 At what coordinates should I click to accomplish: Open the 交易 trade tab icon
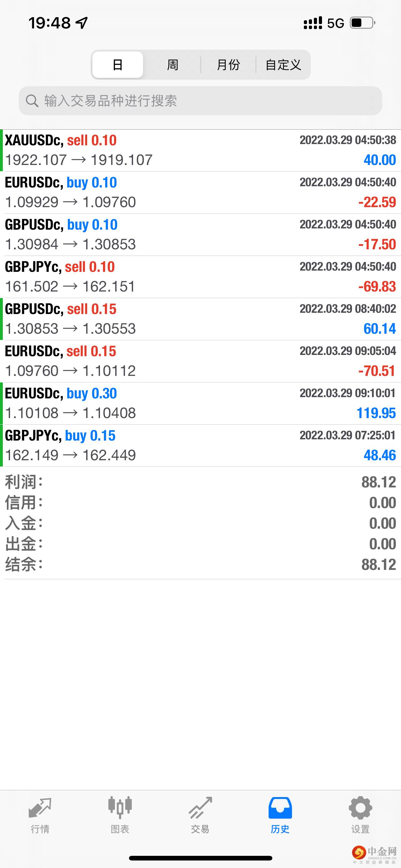200,808
